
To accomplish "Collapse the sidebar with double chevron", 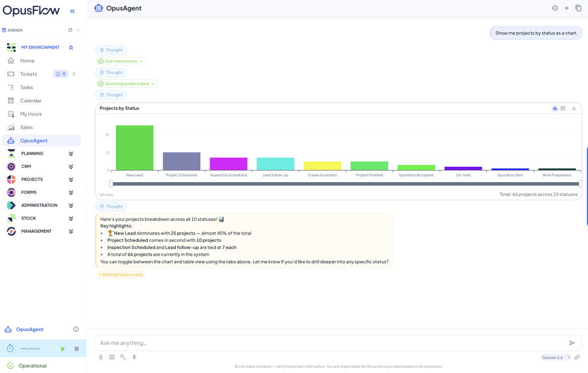I will click(x=72, y=11).
